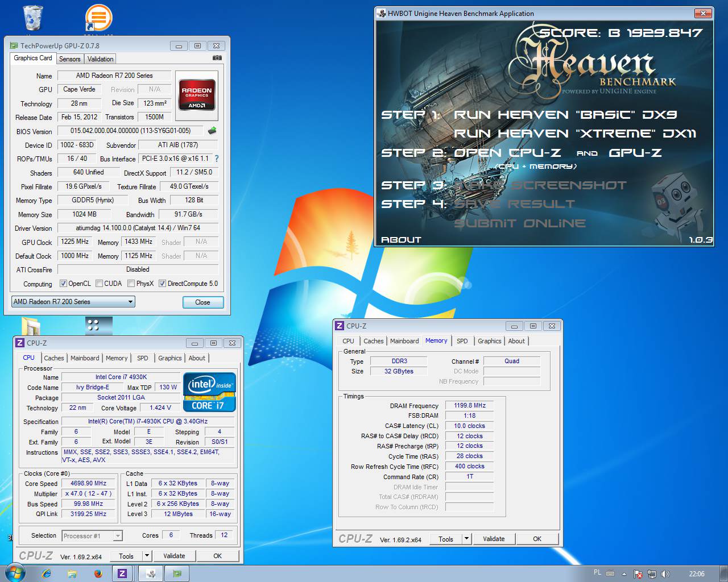Click the GPU-Z title bar icon
Image resolution: width=728 pixels, height=582 pixels.
point(13,45)
